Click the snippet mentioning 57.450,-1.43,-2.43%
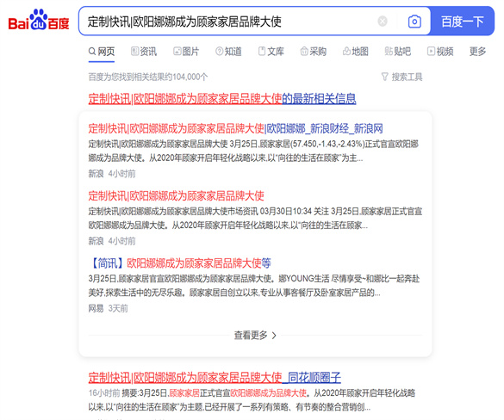This screenshot has width=504, height=420. click(253, 151)
